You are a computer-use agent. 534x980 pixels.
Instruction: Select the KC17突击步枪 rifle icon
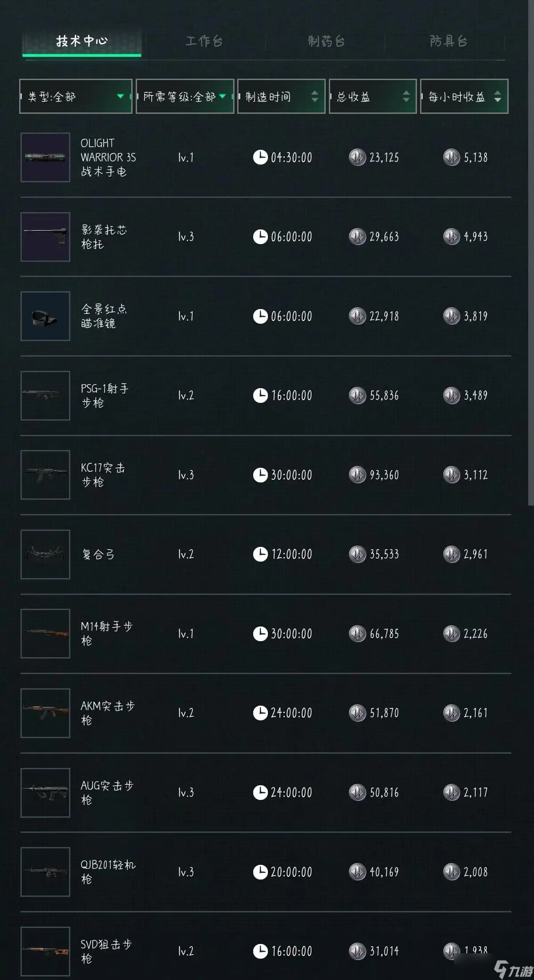coord(45,475)
